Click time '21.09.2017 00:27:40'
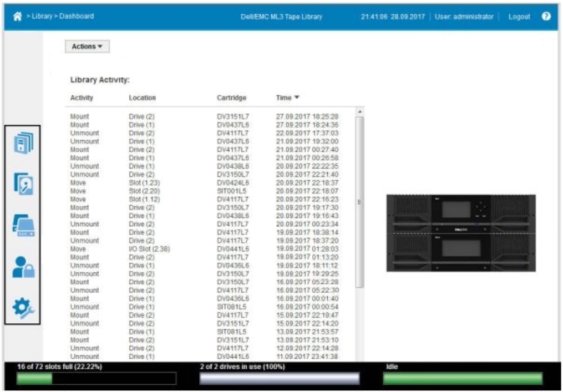The image size is (563, 392). (307, 150)
